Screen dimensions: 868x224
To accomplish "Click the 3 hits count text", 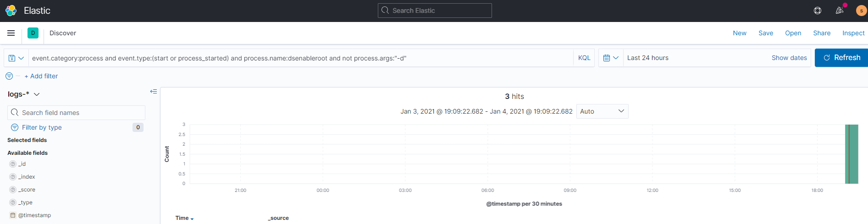I will (514, 96).
